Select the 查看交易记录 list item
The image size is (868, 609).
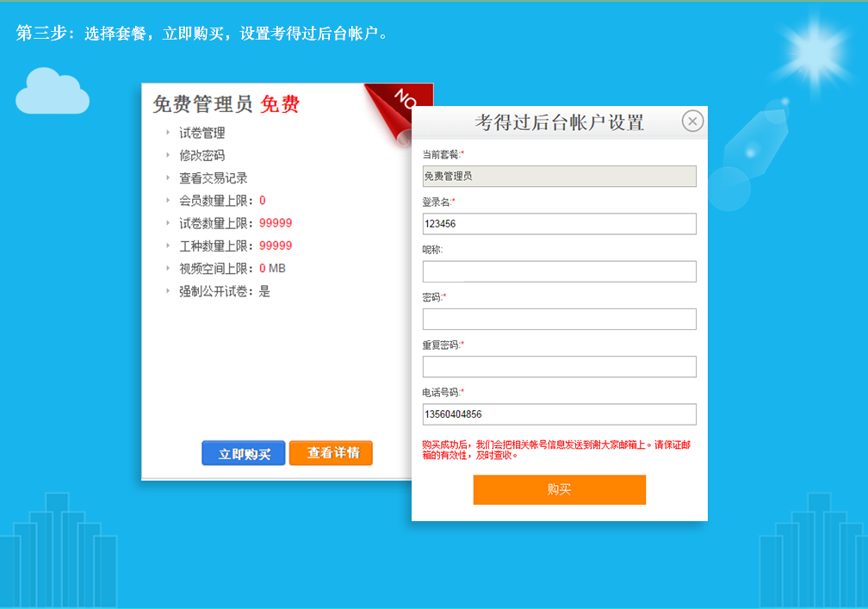213,178
